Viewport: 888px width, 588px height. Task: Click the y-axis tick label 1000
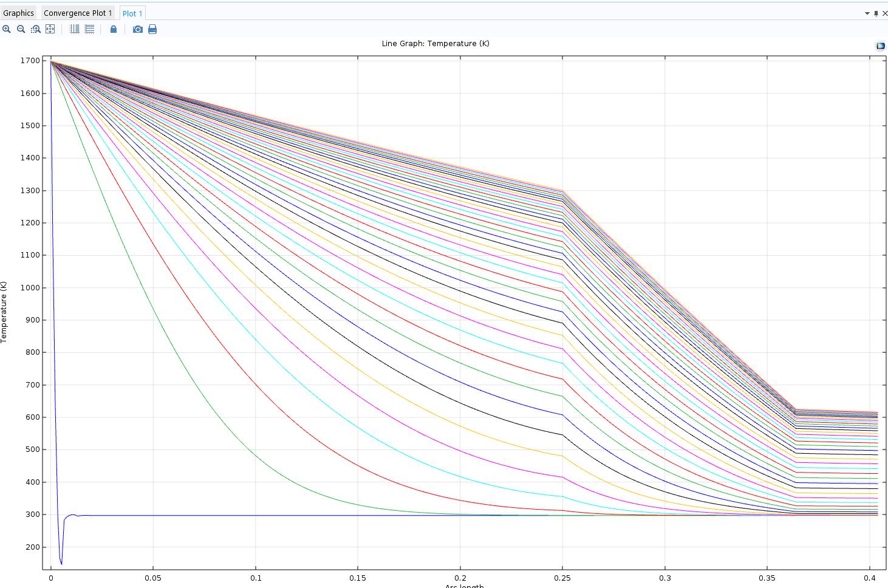[30, 288]
